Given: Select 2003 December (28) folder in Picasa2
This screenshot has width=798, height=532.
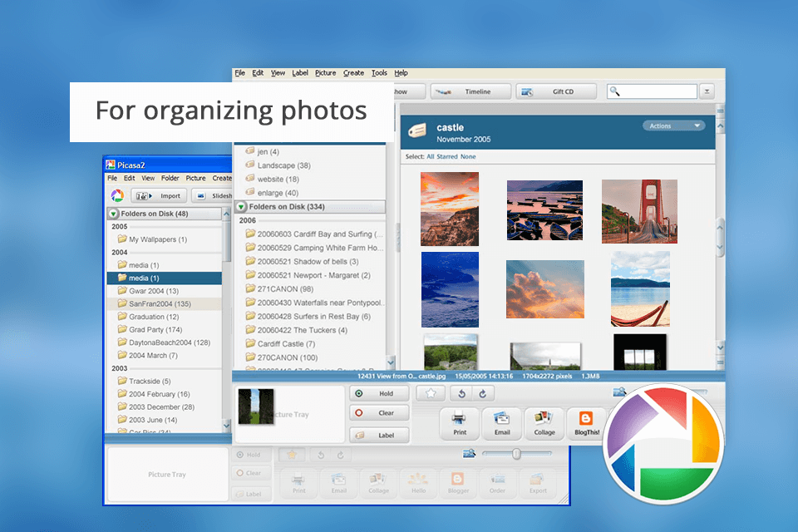Looking at the screenshot, I should click(x=155, y=407).
